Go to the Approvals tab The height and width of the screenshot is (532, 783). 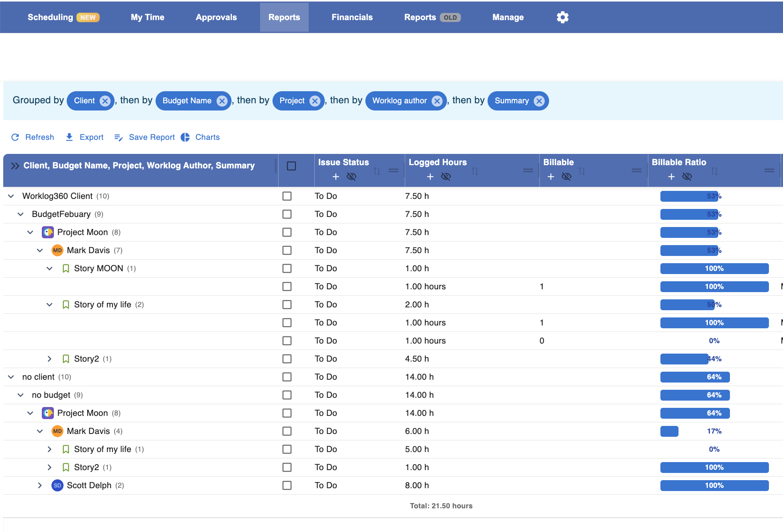click(x=216, y=17)
